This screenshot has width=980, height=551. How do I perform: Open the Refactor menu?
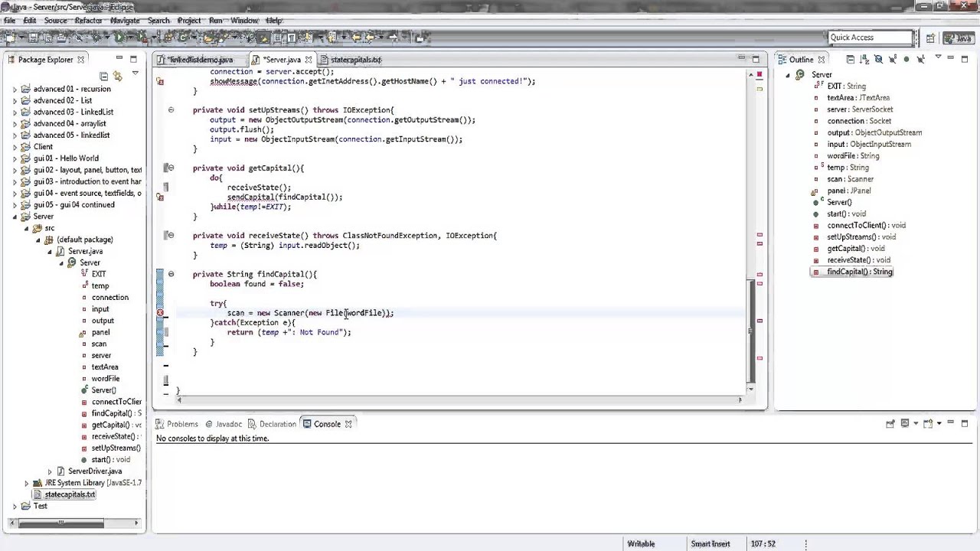point(89,21)
